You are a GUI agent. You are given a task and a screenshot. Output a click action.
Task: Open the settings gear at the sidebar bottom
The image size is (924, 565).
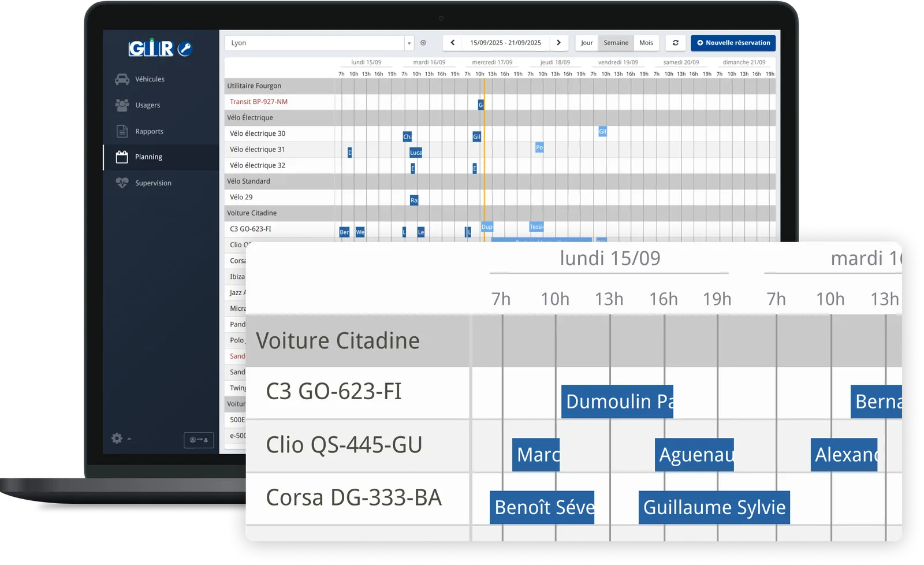pyautogui.click(x=117, y=438)
